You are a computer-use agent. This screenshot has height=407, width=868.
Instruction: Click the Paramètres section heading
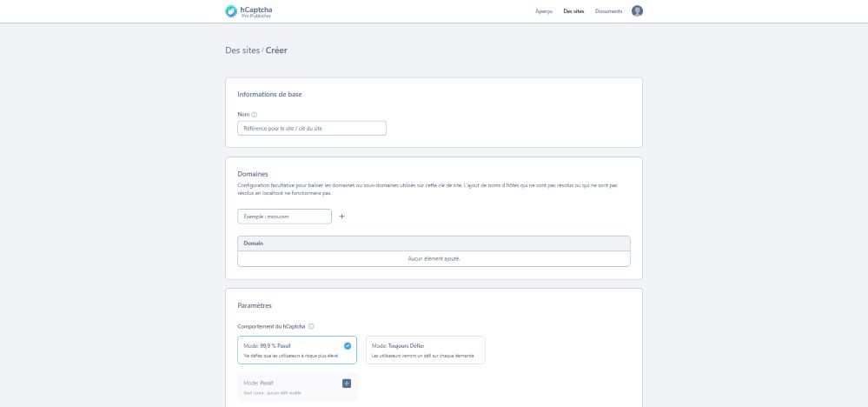tap(255, 305)
